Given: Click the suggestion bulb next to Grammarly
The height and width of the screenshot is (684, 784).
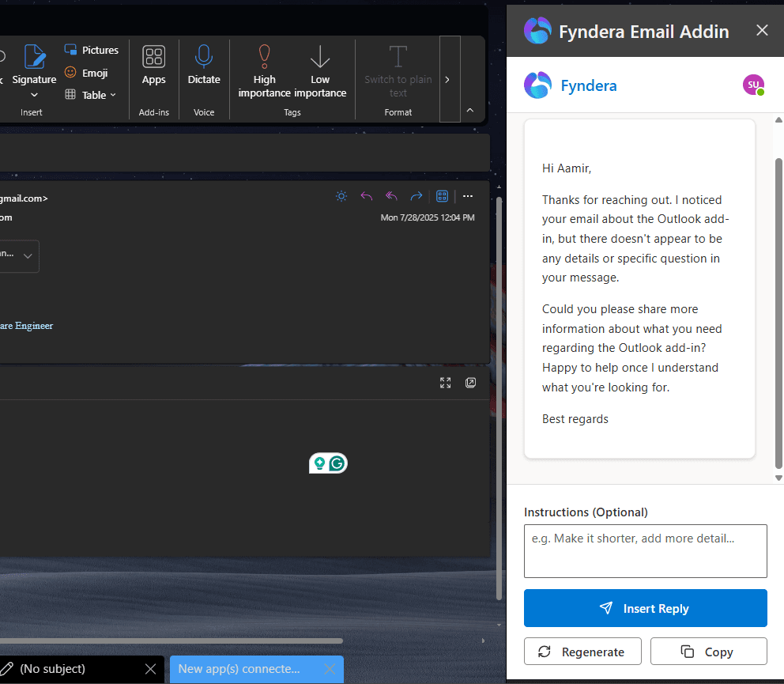Looking at the screenshot, I should pos(319,464).
